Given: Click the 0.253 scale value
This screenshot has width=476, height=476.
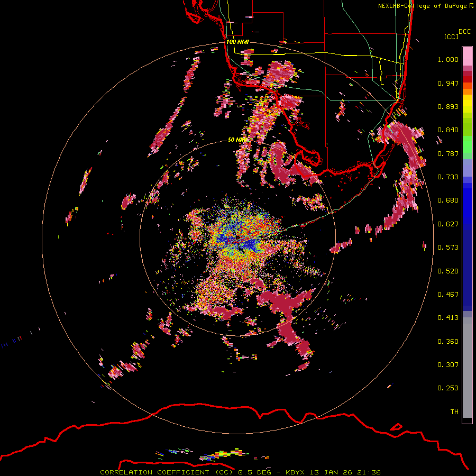Looking at the screenshot, I should (448, 388).
